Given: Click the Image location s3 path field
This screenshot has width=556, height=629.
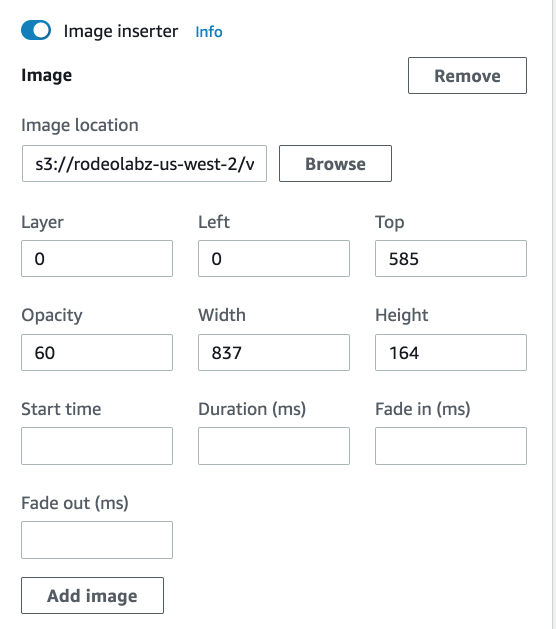Looking at the screenshot, I should coord(144,164).
